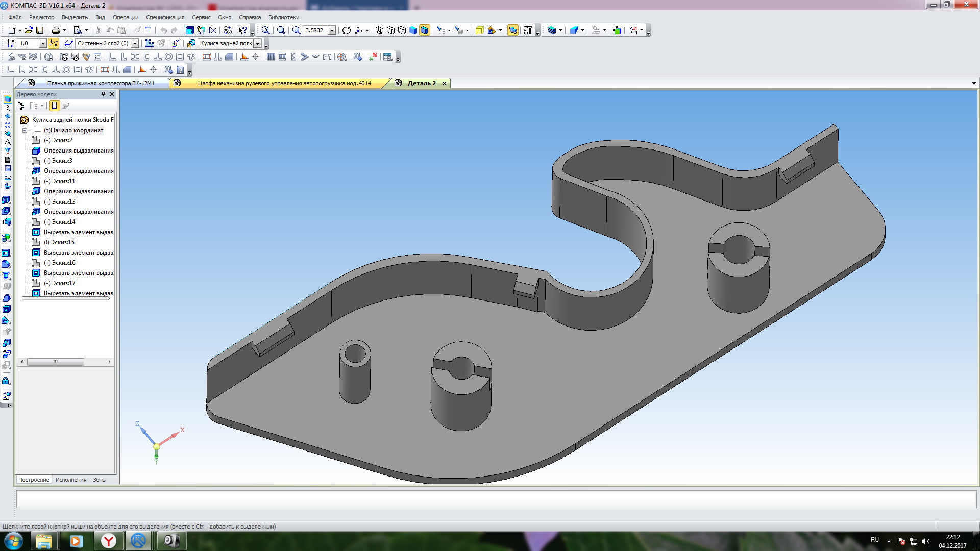The image size is (980, 551).
Task: Create a new document with the New icon
Action: 11,30
